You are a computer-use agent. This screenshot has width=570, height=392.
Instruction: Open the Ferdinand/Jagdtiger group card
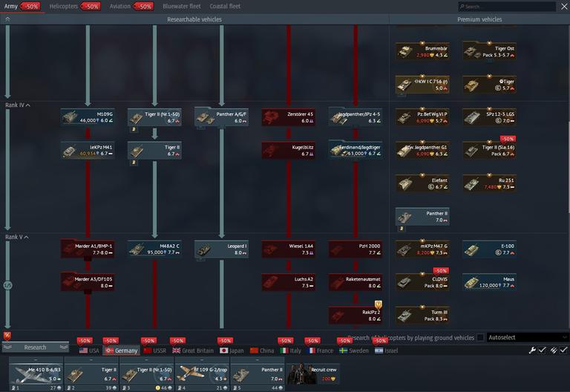click(356, 150)
